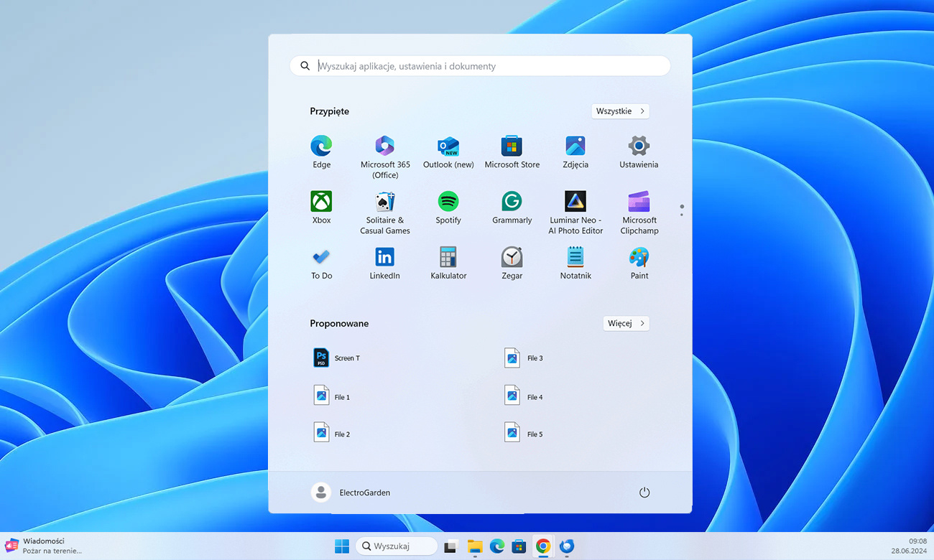Go to next pinned apps page dot

click(682, 215)
